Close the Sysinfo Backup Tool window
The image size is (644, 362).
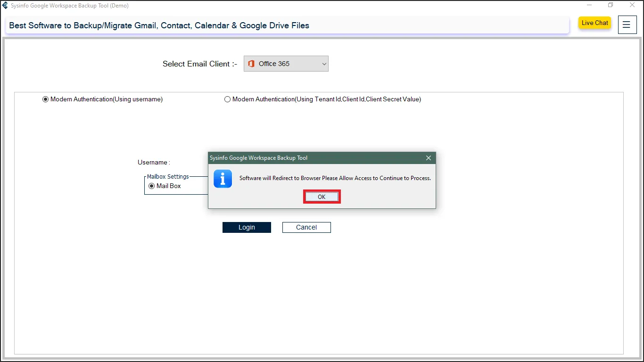pyautogui.click(x=632, y=5)
